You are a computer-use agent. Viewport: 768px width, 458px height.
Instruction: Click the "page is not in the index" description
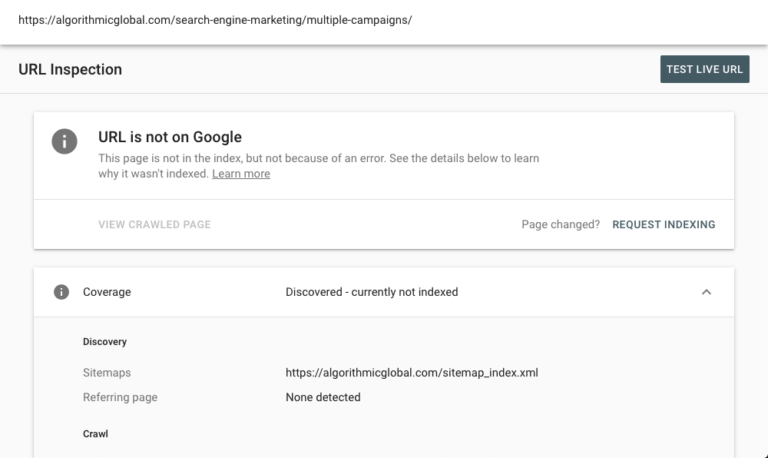point(320,159)
